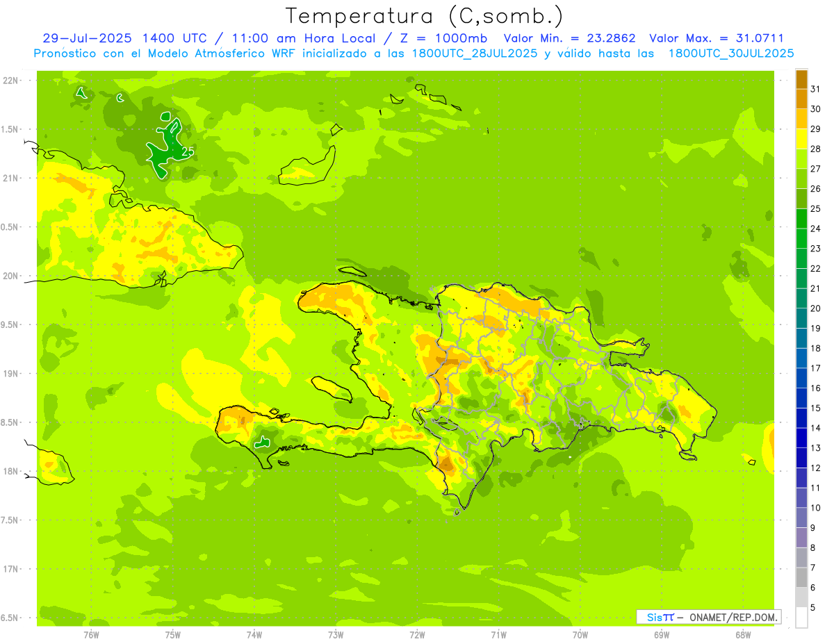Click the '8' colorbar label
Viewport: 834px width, 644px height.
pos(812,547)
